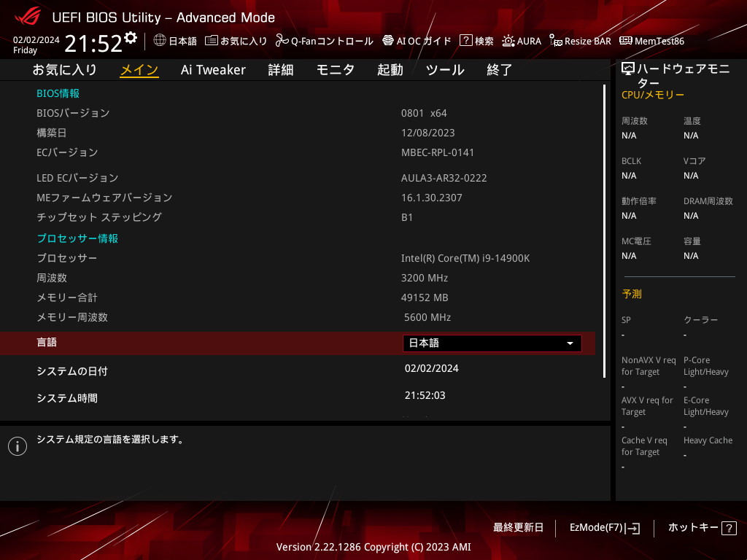Select the メイン tab

point(139,70)
